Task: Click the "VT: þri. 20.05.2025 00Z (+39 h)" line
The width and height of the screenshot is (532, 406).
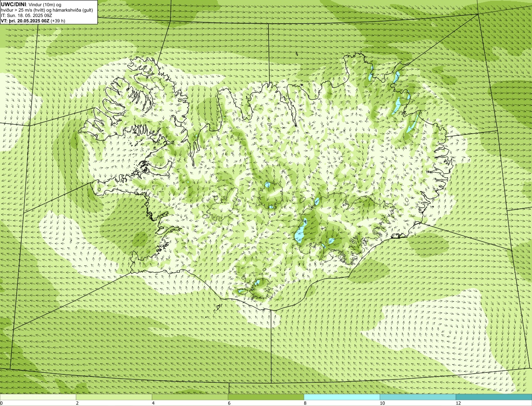Action: pyautogui.click(x=33, y=21)
